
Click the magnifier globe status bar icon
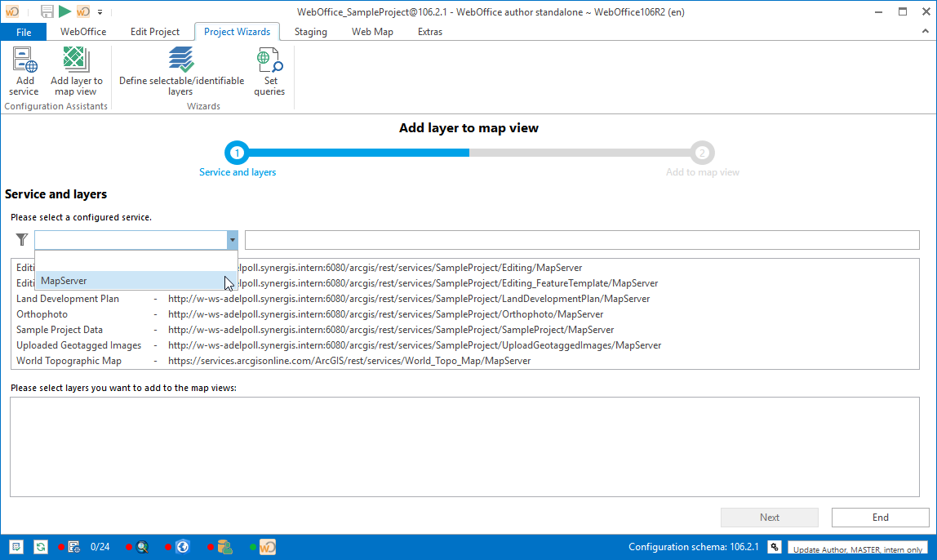[x=142, y=547]
